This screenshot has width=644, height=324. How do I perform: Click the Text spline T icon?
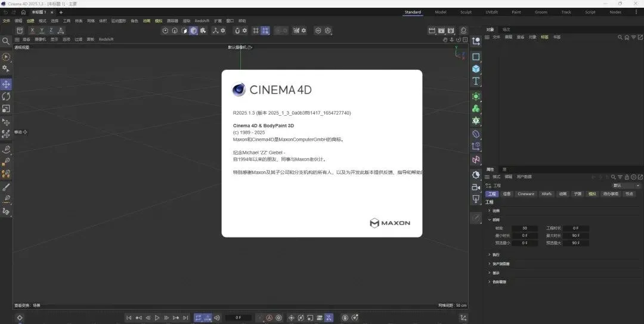pos(476,81)
